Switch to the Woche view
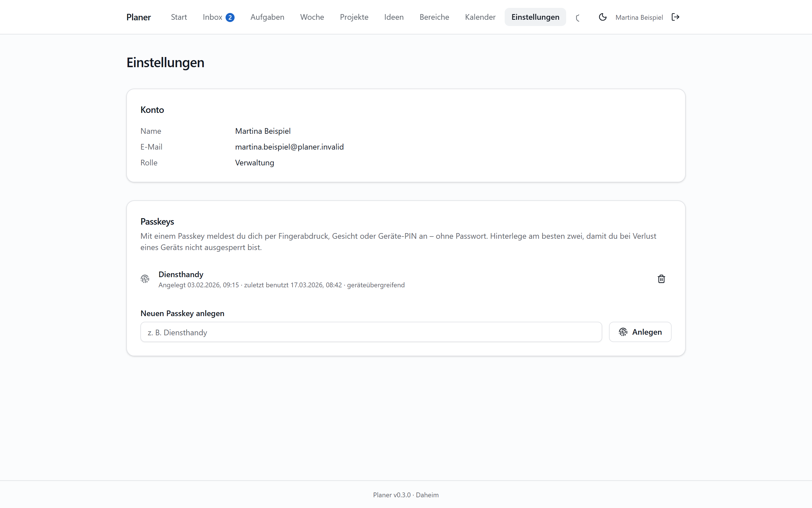Viewport: 812px width, 508px height. pyautogui.click(x=312, y=17)
